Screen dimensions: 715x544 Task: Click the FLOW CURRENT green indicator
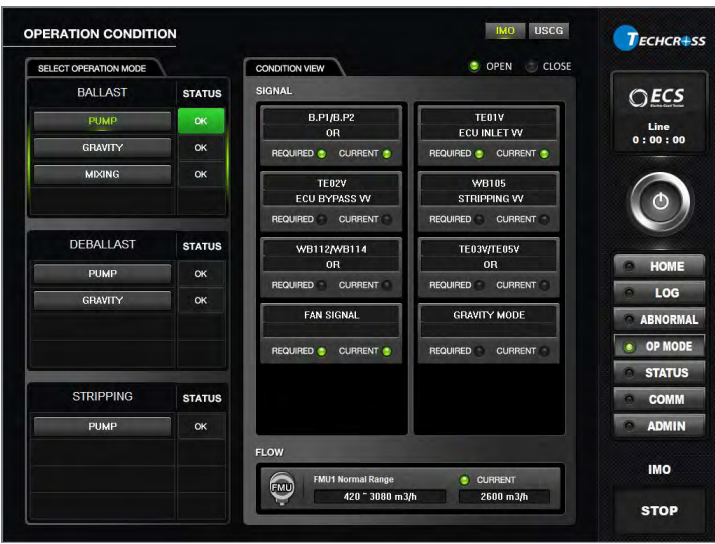pyautogui.click(x=465, y=480)
